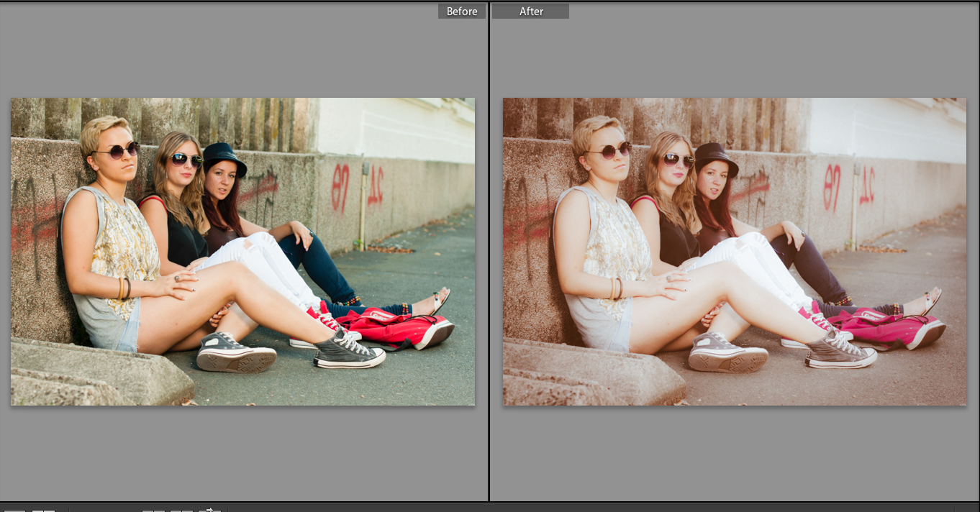This screenshot has height=512, width=980.
Task: Click the Loupe view icon in bottom toolbar
Action: pos(14,510)
